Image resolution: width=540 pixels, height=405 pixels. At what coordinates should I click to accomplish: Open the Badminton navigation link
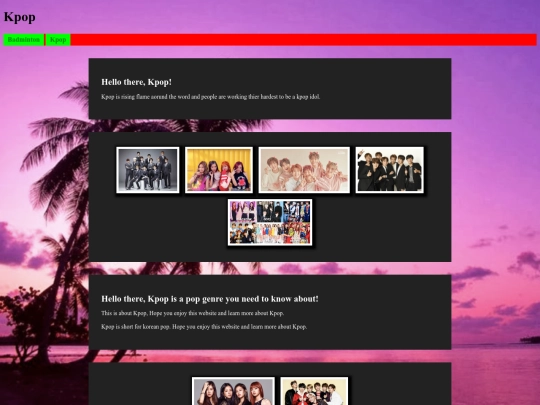(x=23, y=40)
